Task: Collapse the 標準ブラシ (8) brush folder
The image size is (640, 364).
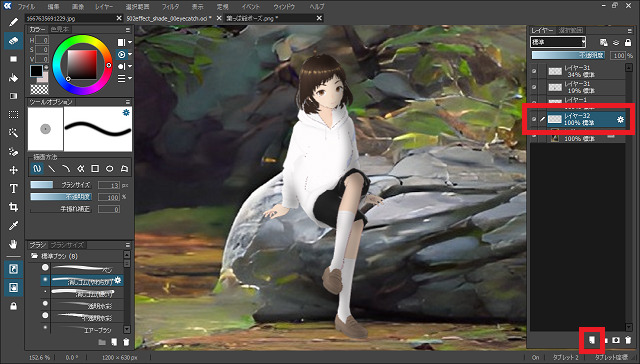Action: click(x=34, y=256)
